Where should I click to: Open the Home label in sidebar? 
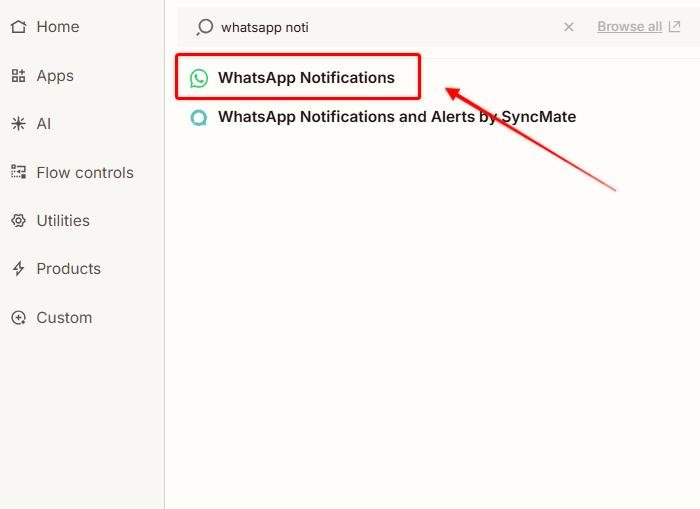[x=57, y=27]
